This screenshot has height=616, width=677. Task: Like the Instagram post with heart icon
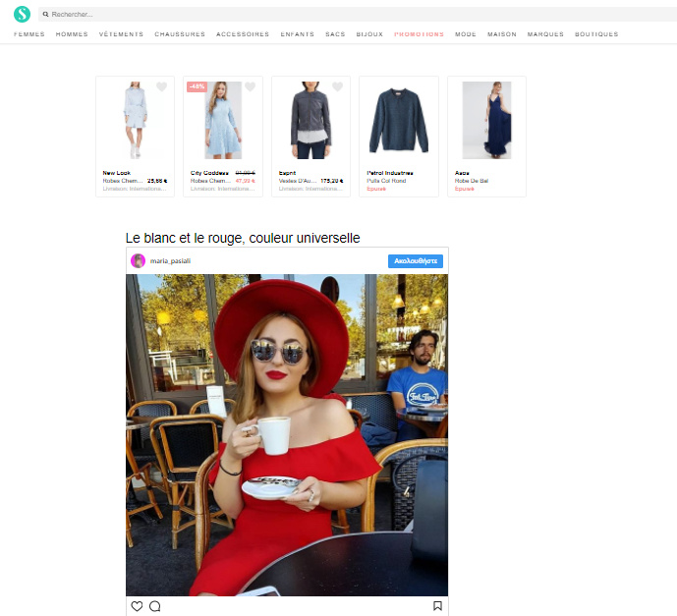click(x=137, y=606)
